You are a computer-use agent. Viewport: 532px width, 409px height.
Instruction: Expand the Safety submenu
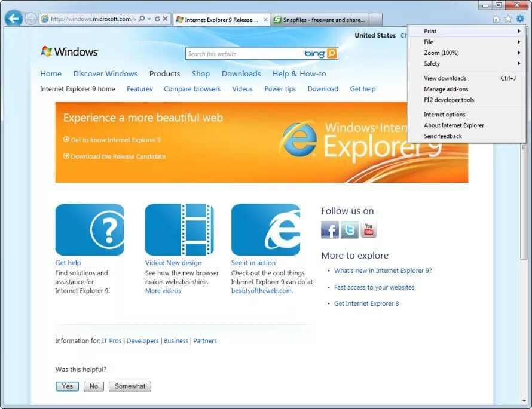(467, 64)
